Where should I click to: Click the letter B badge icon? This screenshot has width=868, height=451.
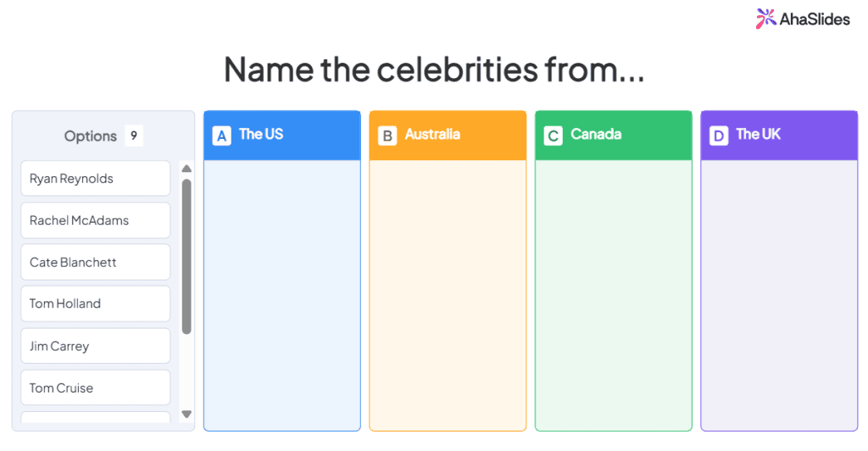tap(387, 136)
